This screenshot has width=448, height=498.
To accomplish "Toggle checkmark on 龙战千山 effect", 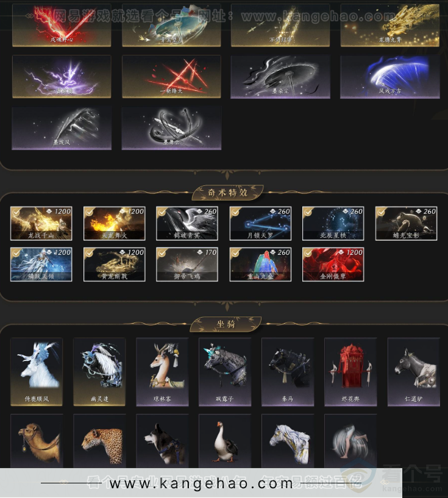I will pos(16,212).
